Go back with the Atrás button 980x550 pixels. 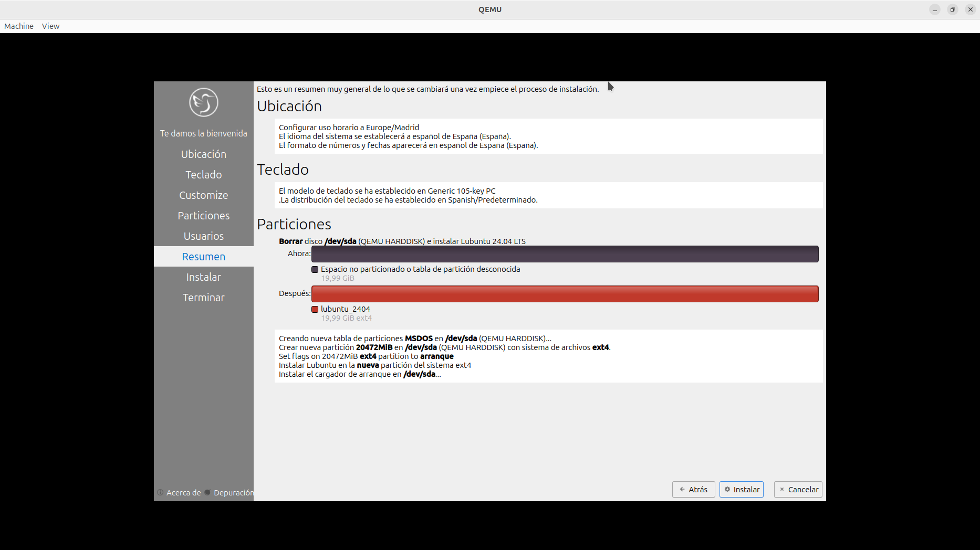694,490
